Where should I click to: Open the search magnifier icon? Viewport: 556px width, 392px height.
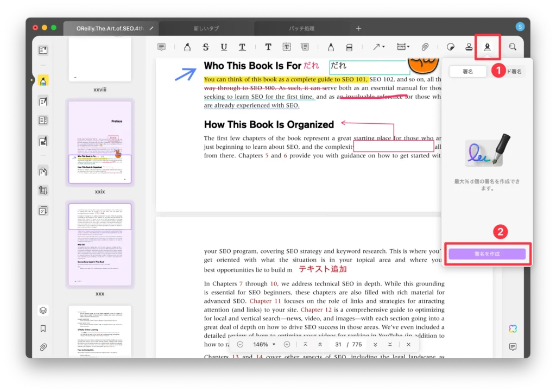coord(512,47)
